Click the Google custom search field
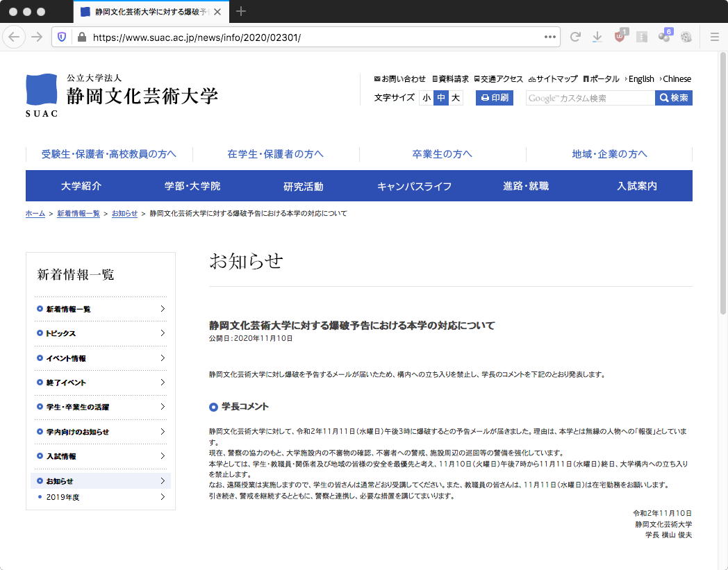 590,99
